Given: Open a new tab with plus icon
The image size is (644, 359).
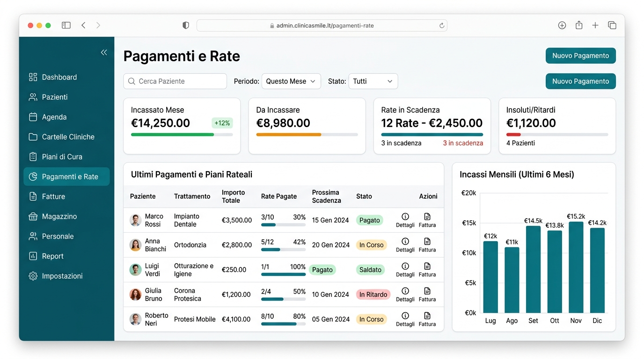Looking at the screenshot, I should pos(595,25).
